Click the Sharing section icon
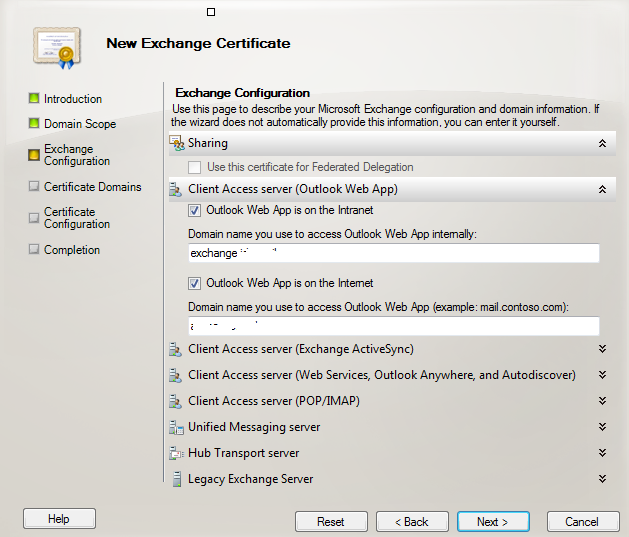This screenshot has height=537, width=629. 176,143
